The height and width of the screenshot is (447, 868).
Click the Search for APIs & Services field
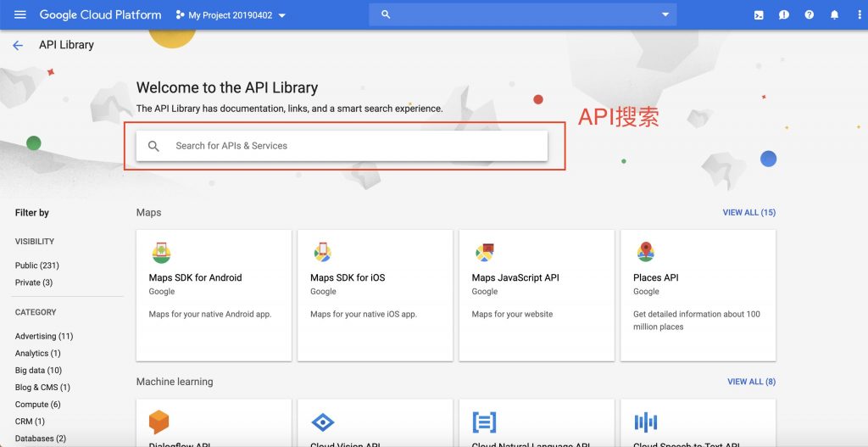[x=342, y=146]
